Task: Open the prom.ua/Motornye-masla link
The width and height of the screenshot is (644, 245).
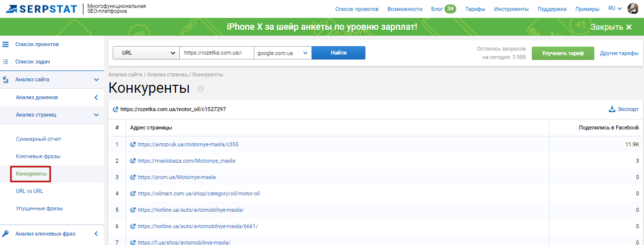Action: coord(177,177)
